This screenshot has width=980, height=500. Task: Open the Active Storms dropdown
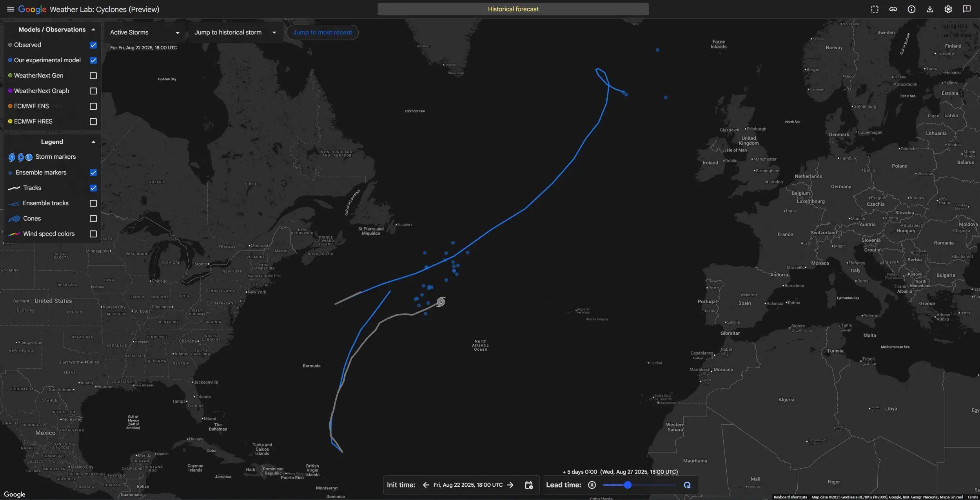(145, 33)
